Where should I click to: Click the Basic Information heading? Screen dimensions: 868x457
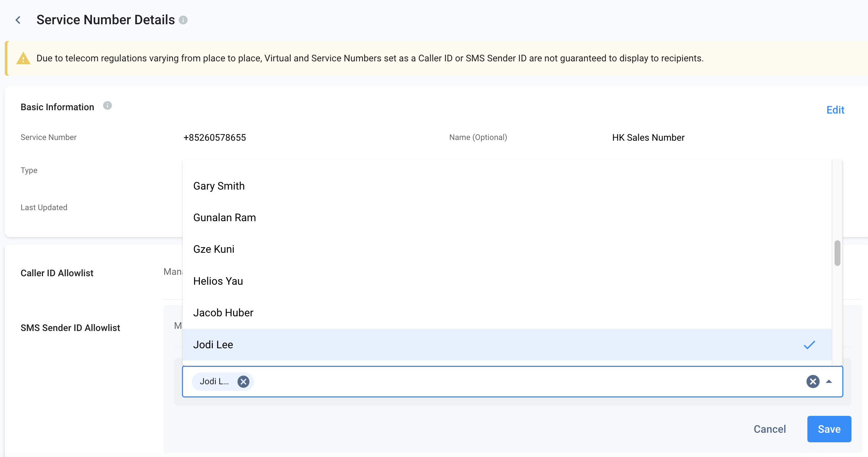tap(57, 107)
